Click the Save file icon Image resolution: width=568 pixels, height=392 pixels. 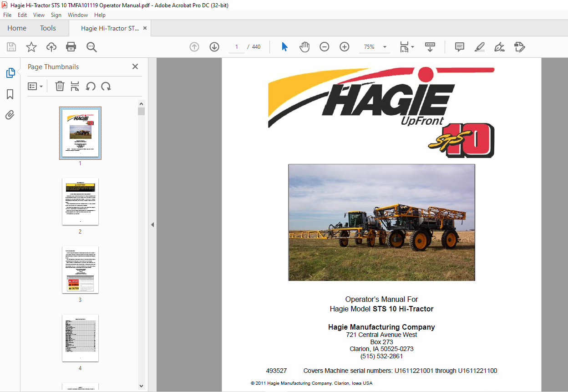pos(11,47)
